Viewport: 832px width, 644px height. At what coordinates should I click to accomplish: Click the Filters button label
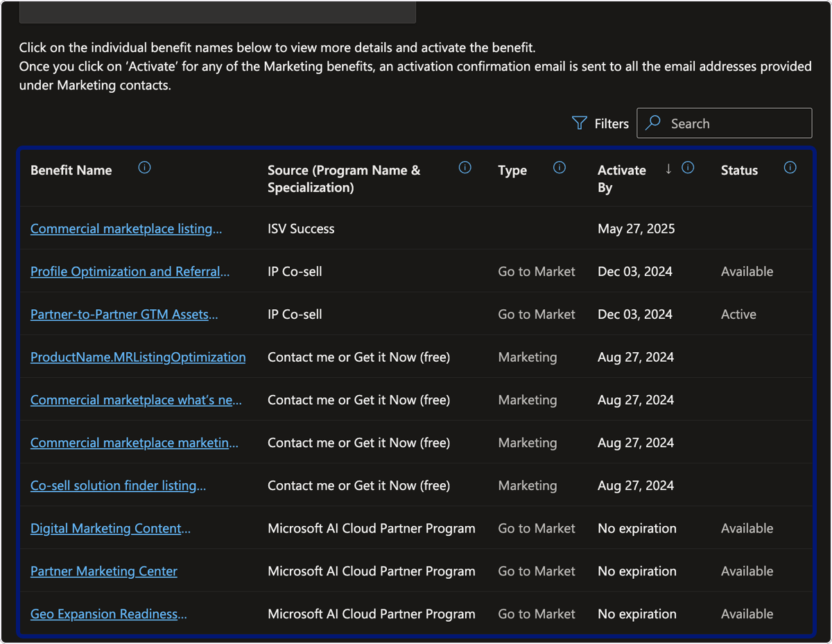point(612,124)
